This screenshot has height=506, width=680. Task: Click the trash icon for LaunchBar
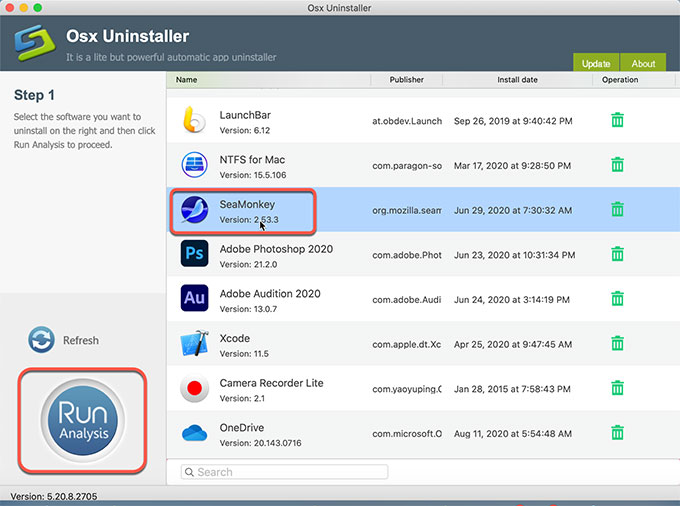point(617,120)
